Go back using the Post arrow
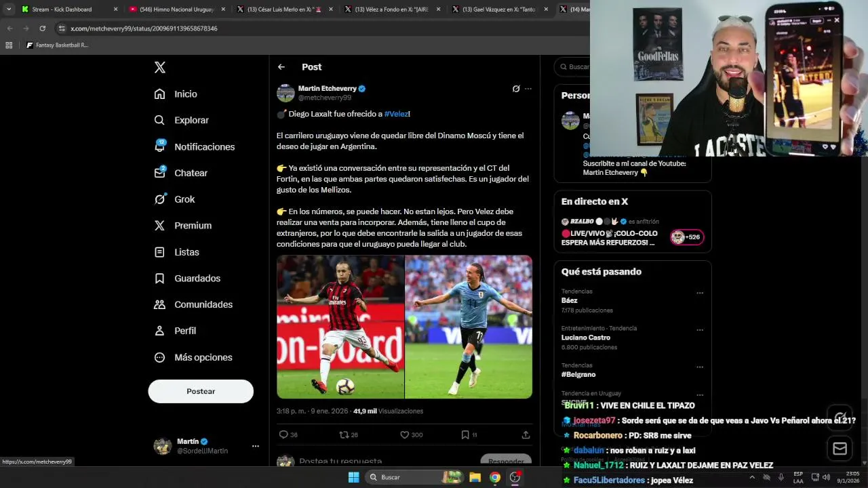 [281, 67]
